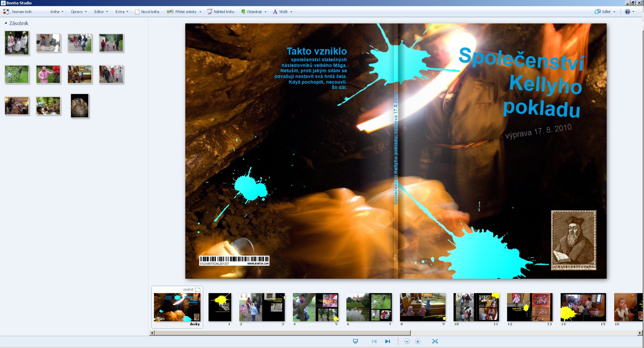Open the Kniha menu
The width and height of the screenshot is (644, 348).
tap(57, 12)
